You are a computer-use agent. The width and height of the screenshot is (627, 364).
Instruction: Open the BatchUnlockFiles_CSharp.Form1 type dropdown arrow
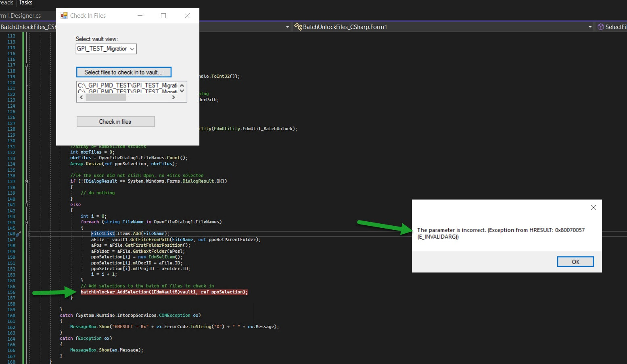point(590,27)
